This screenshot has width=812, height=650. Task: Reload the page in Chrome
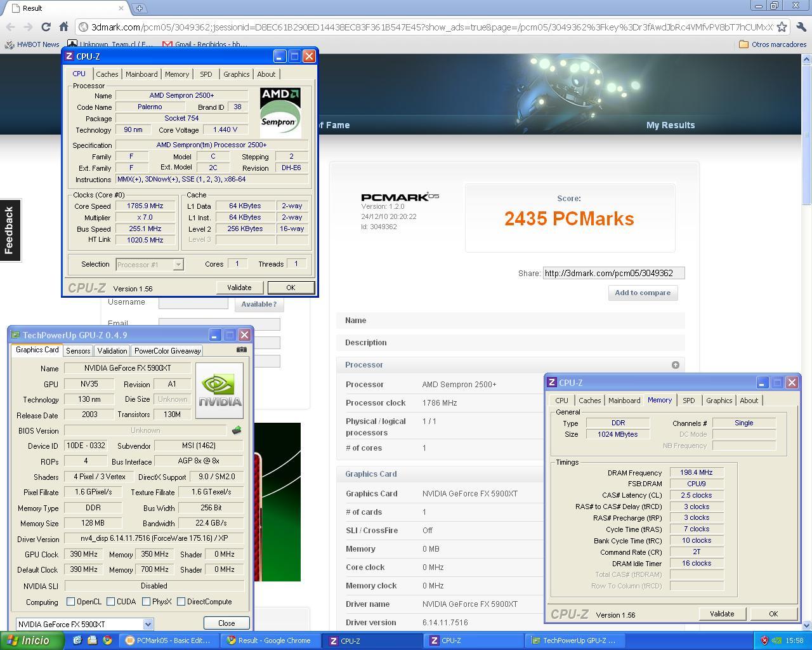coord(46,27)
